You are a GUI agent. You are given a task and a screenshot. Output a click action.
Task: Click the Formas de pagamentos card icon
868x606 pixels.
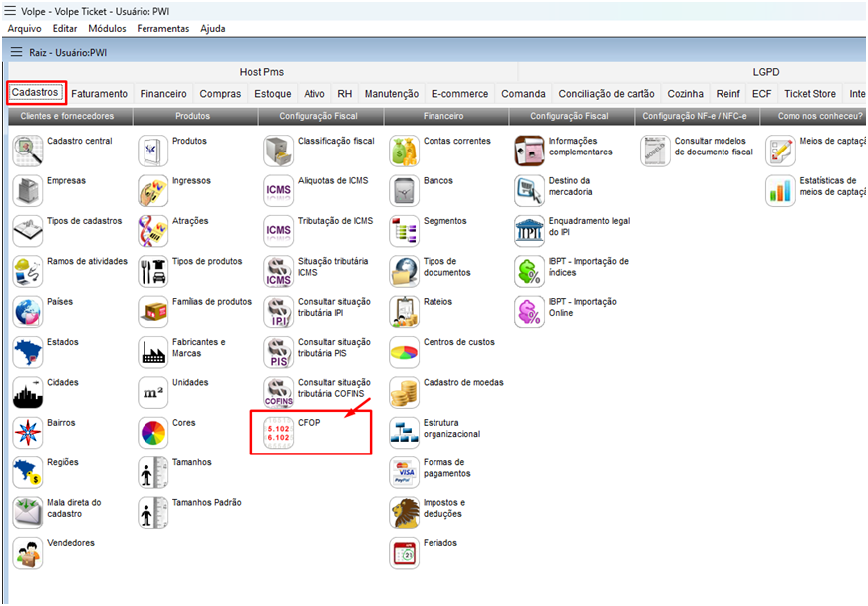click(x=405, y=472)
